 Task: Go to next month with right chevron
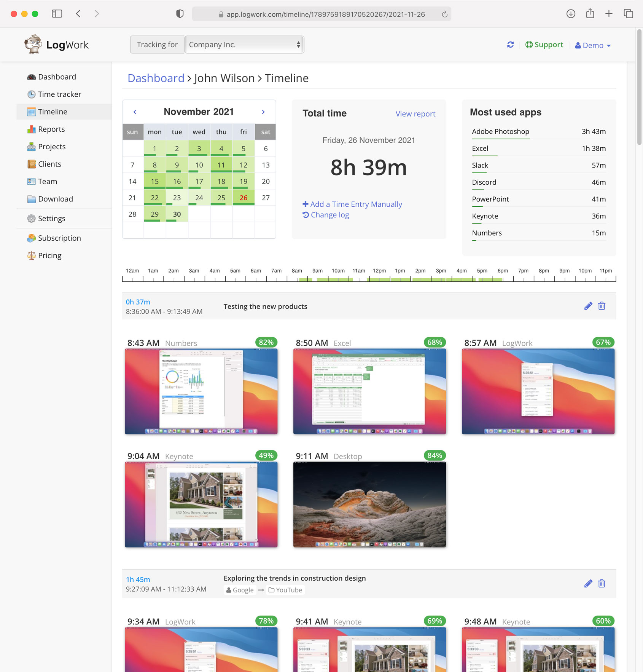(x=263, y=112)
